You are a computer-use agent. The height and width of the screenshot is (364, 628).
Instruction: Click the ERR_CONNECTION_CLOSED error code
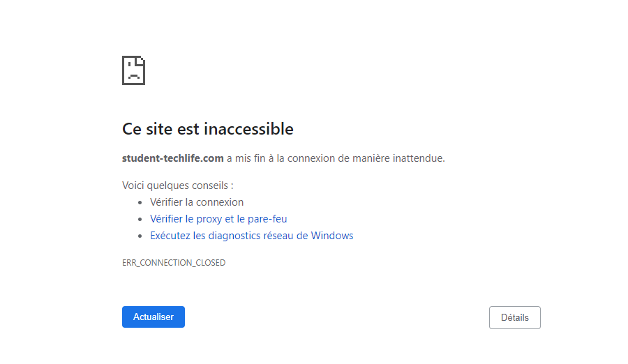point(174,263)
